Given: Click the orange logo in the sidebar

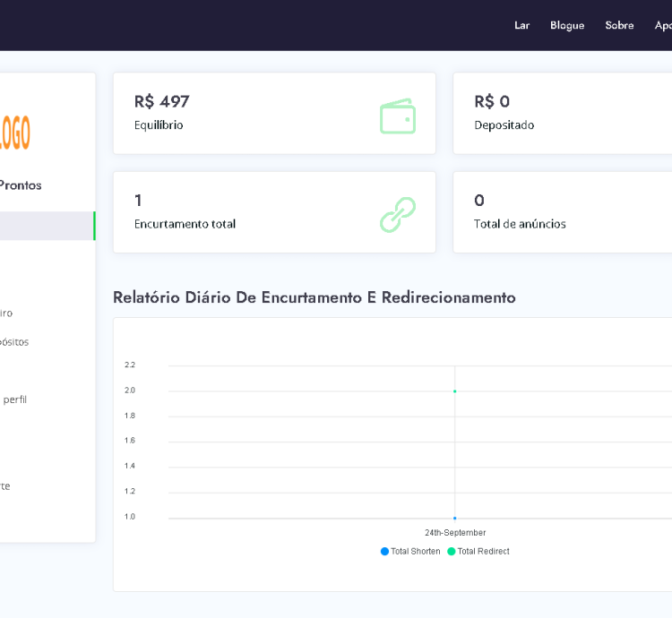Looking at the screenshot, I should click(15, 133).
